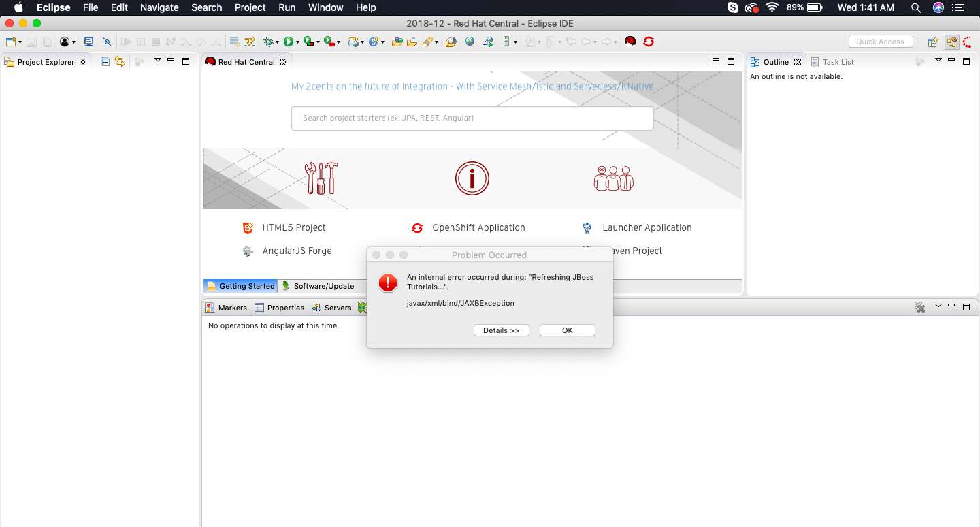Expand the Run configurations dropdown arrow
The height and width of the screenshot is (527, 980).
pyautogui.click(x=297, y=42)
